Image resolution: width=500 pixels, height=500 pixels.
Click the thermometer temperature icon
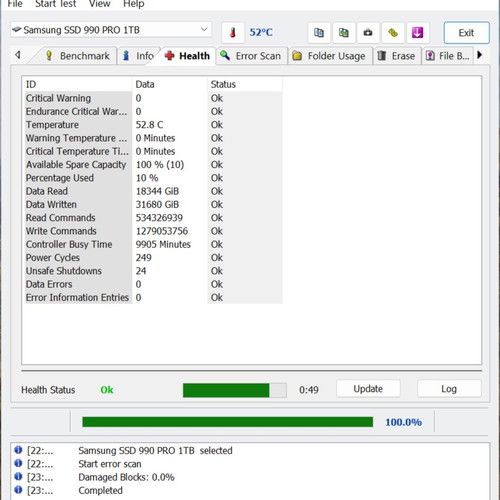click(x=233, y=33)
